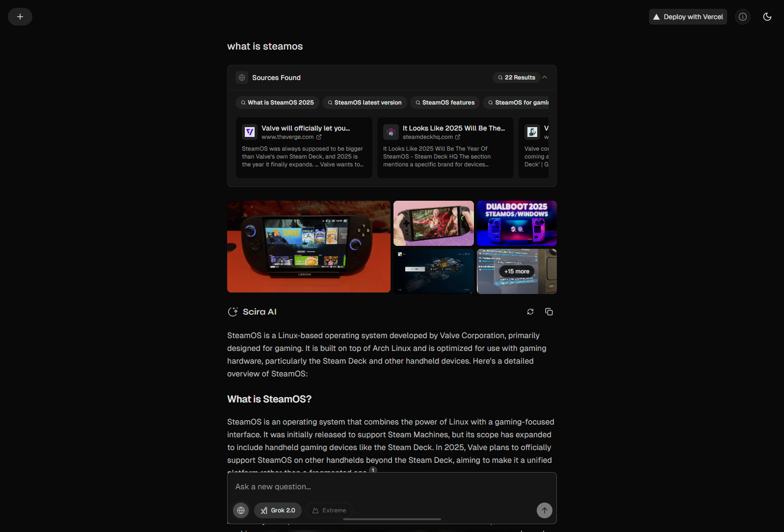
Task: Regenerate the answer with the refresh icon
Action: [x=530, y=312]
